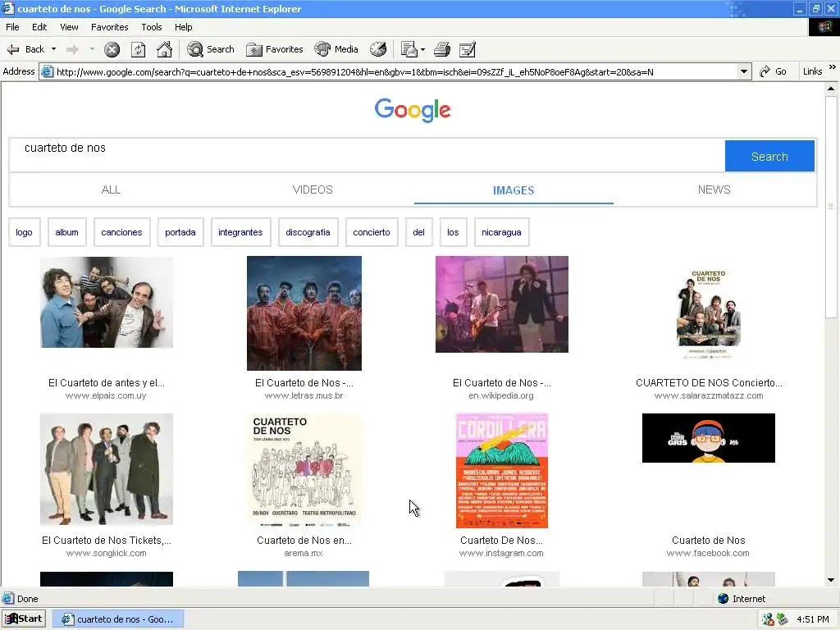Viewport: 840px width, 630px height.
Task: Click the Start button on taskbar
Action: (x=24, y=619)
